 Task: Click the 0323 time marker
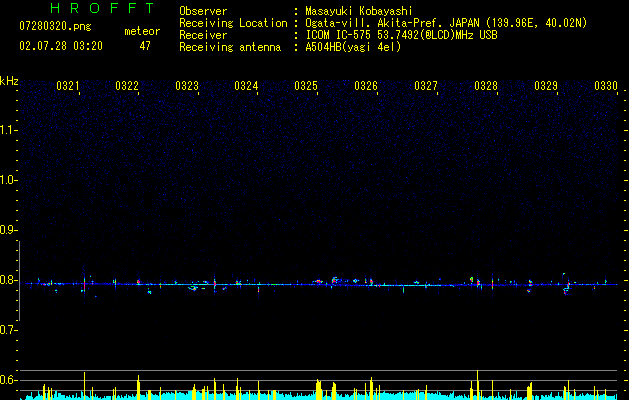coord(187,85)
